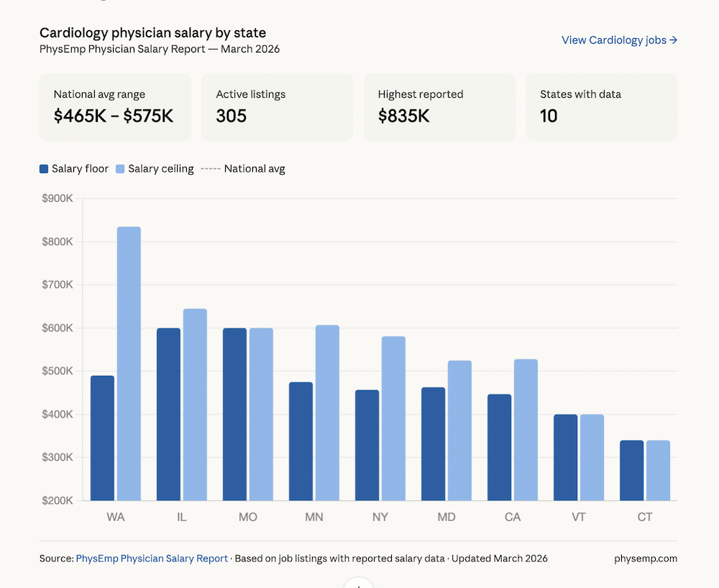Select the Highest reported $835K card
719x588 pixels.
point(439,106)
